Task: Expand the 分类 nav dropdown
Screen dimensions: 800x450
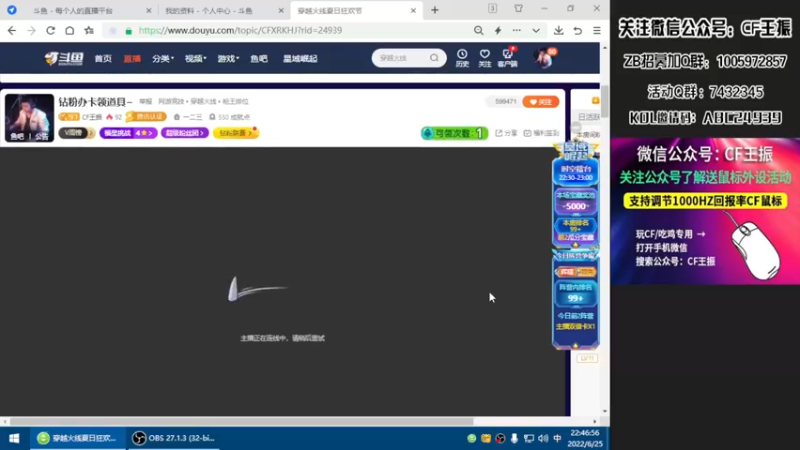Action: [163, 59]
